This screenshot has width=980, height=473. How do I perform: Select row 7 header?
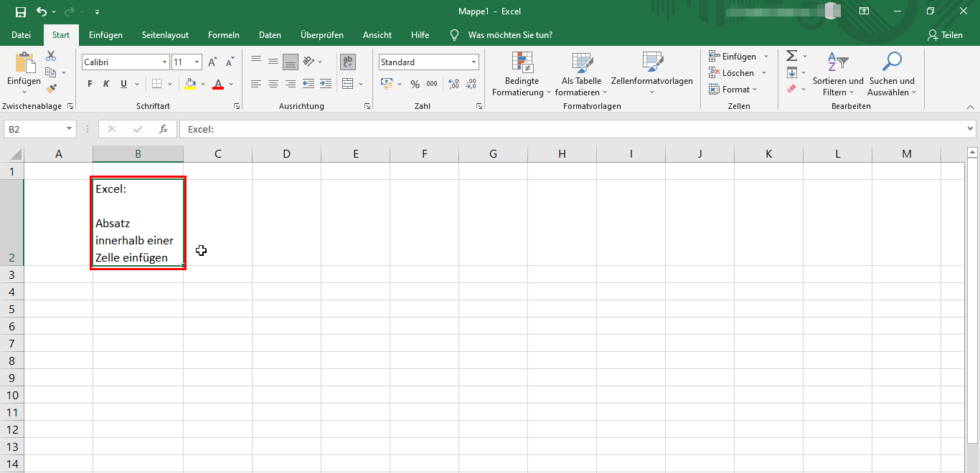[x=11, y=343]
